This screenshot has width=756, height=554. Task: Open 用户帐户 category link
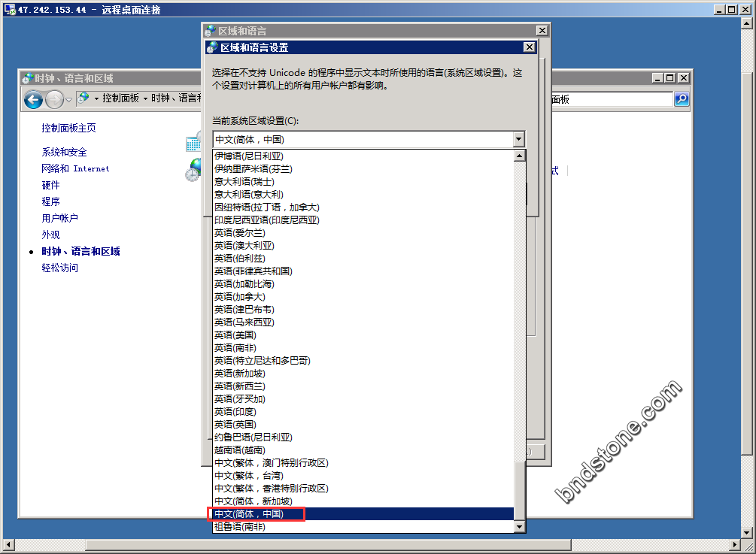point(59,219)
